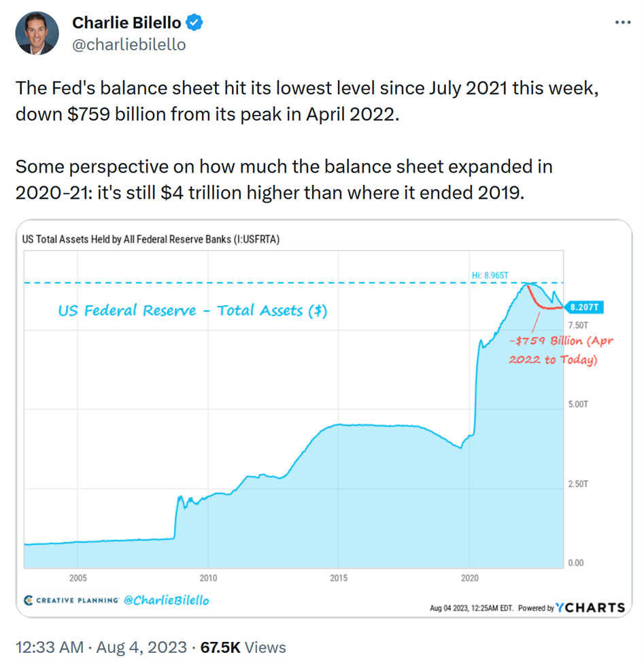Click the @CharlieBilello watermark on chart

167,600
